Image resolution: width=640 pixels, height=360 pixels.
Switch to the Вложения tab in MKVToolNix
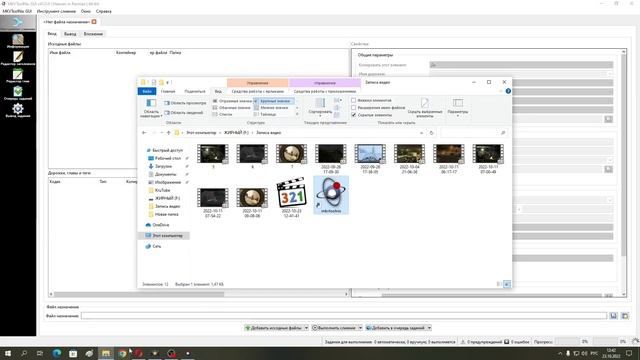click(x=93, y=34)
